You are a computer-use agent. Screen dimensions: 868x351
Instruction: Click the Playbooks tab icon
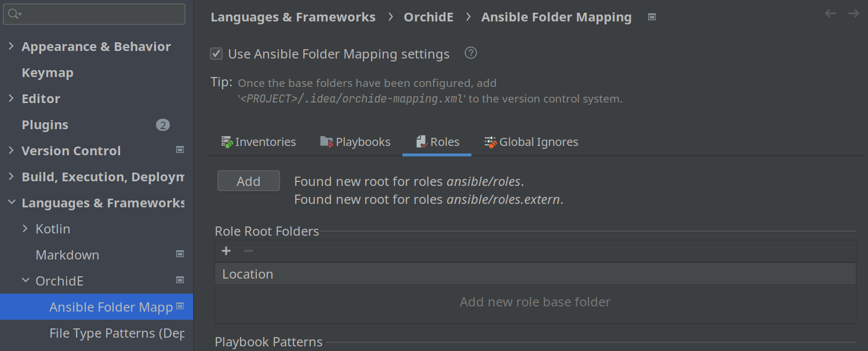pyautogui.click(x=327, y=142)
